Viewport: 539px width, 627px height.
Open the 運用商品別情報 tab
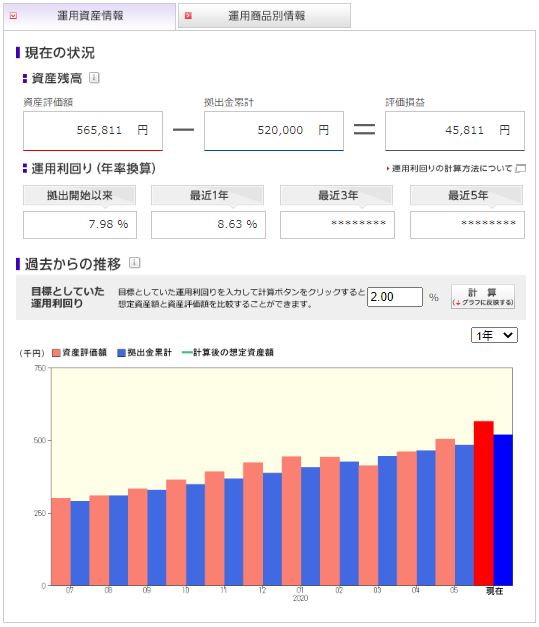264,16
